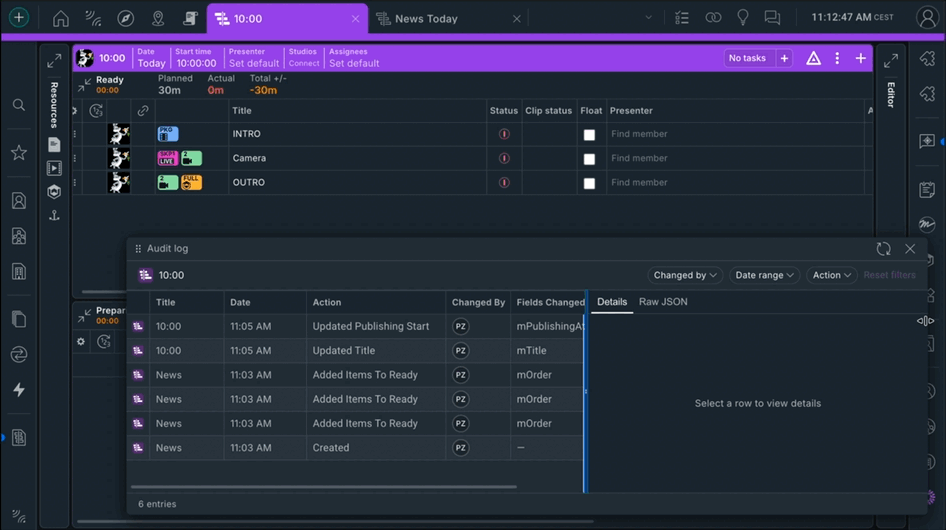This screenshot has width=946, height=530.
Task: Switch to the News Today tab
Action: coord(426,19)
